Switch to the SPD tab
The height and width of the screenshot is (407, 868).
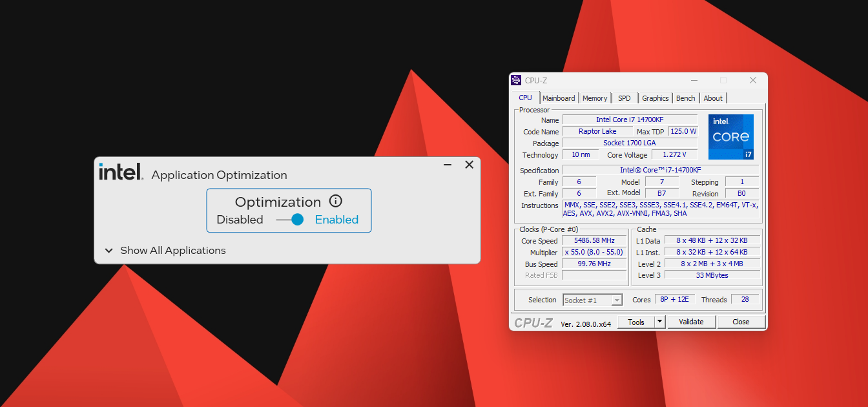point(624,98)
